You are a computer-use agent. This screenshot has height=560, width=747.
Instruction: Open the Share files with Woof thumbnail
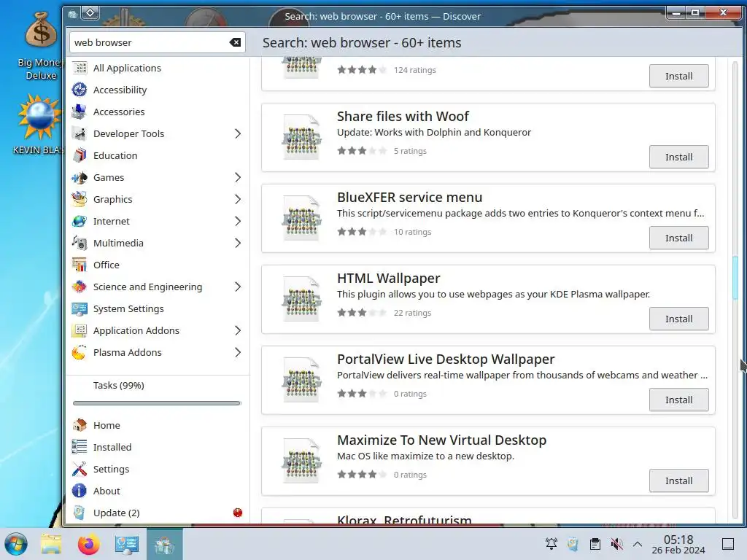point(301,137)
